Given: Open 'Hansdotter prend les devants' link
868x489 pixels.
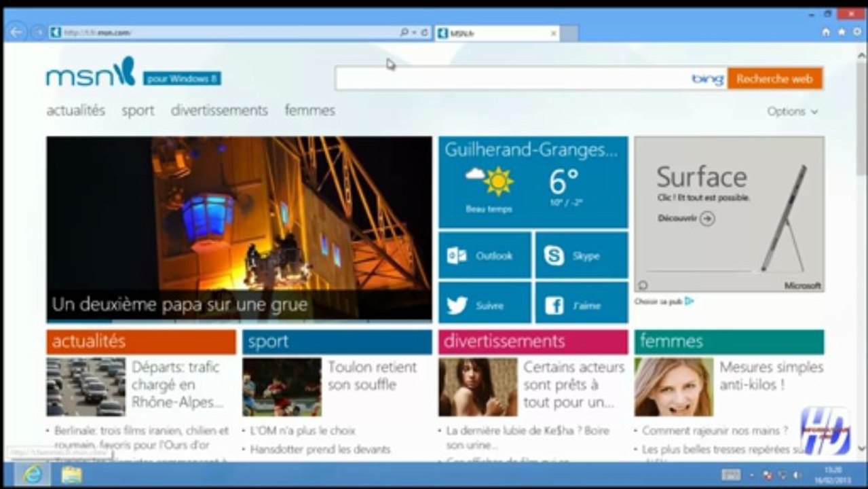Looking at the screenshot, I should (320, 449).
